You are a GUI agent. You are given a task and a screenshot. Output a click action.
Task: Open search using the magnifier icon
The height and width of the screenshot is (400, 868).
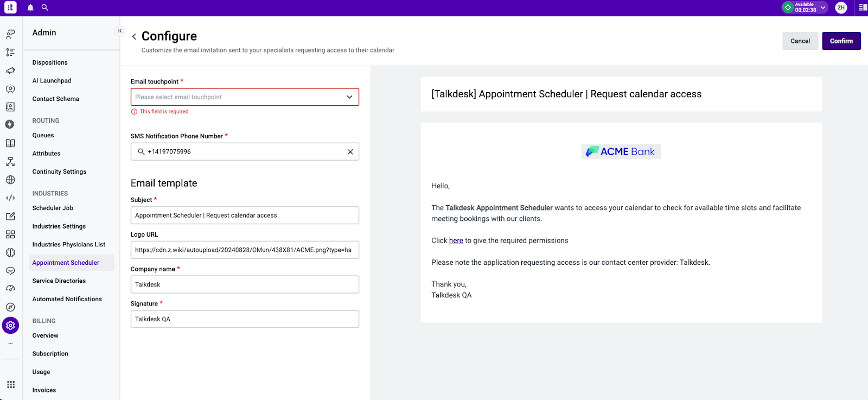coord(45,8)
